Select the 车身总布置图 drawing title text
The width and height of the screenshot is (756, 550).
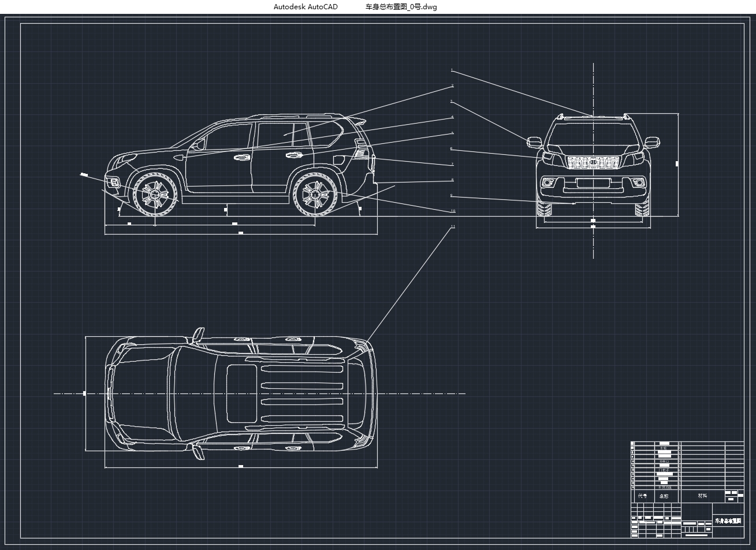(728, 522)
